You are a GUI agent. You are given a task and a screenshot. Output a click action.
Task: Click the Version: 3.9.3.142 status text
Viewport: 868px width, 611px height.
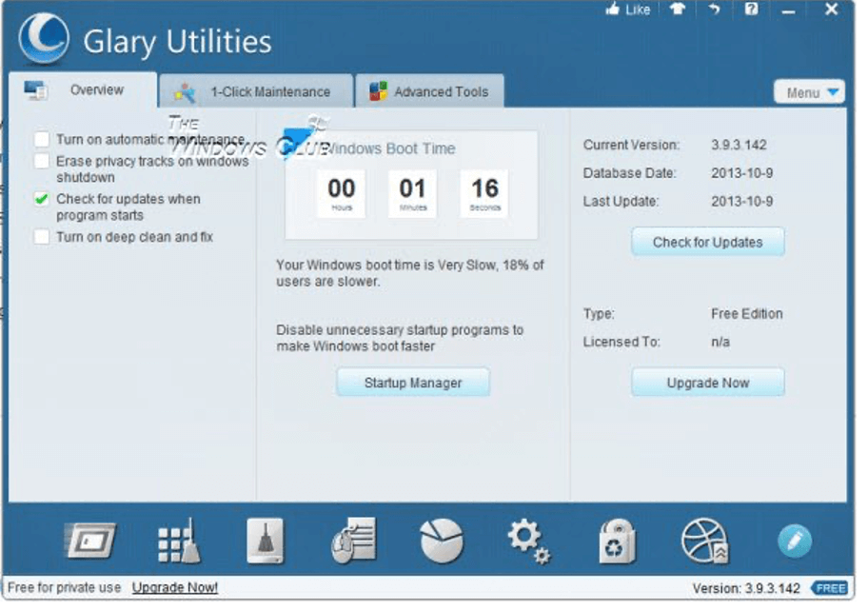[x=745, y=588]
